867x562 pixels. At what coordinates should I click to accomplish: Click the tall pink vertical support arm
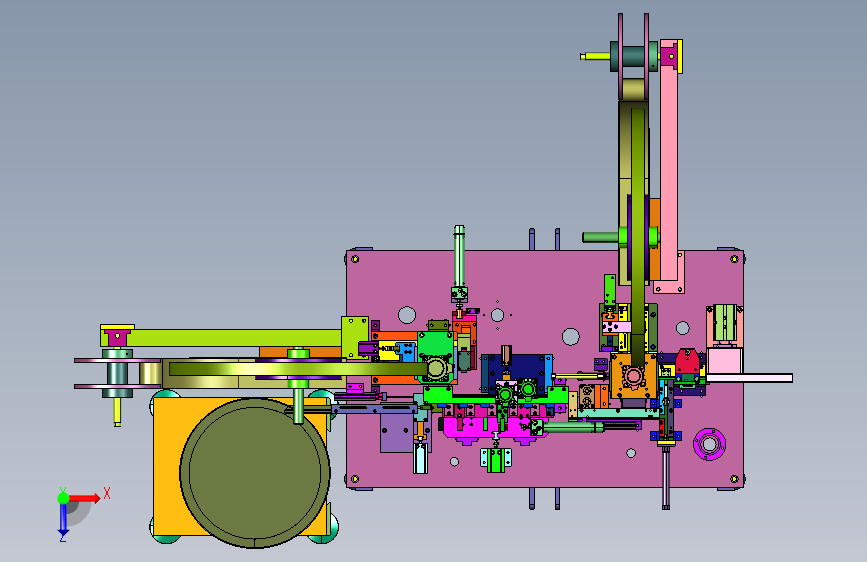669,166
